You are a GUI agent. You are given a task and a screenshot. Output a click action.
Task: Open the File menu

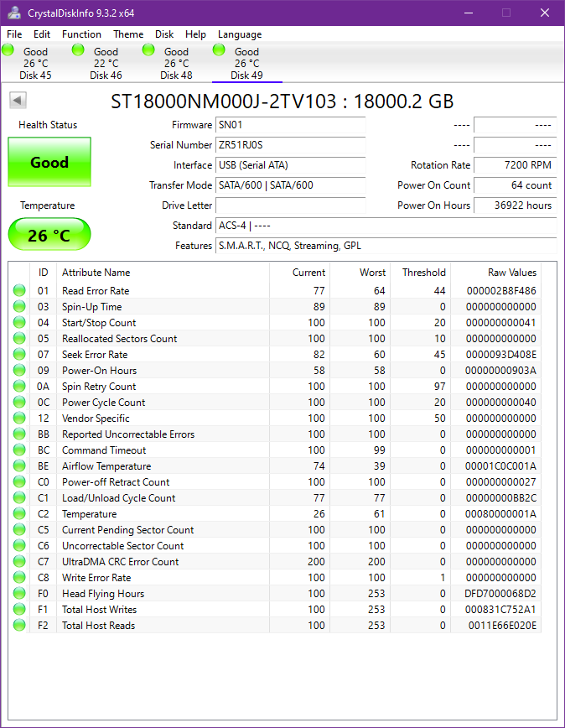coord(14,34)
